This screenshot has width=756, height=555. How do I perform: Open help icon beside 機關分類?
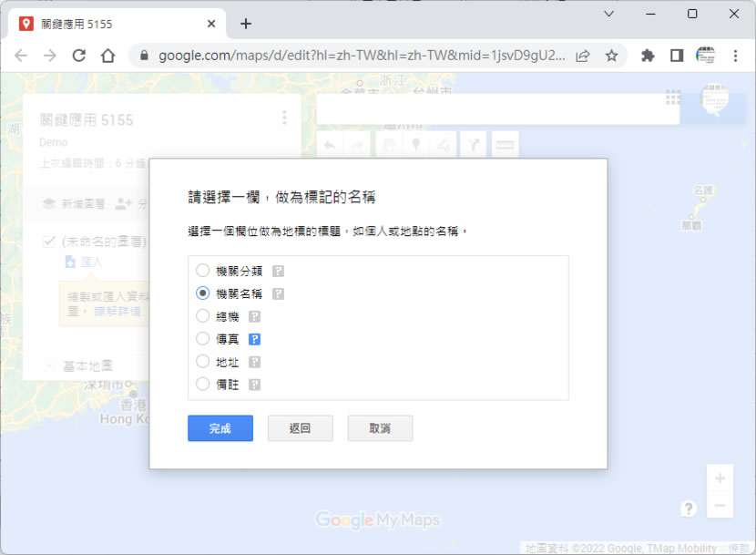pyautogui.click(x=278, y=272)
